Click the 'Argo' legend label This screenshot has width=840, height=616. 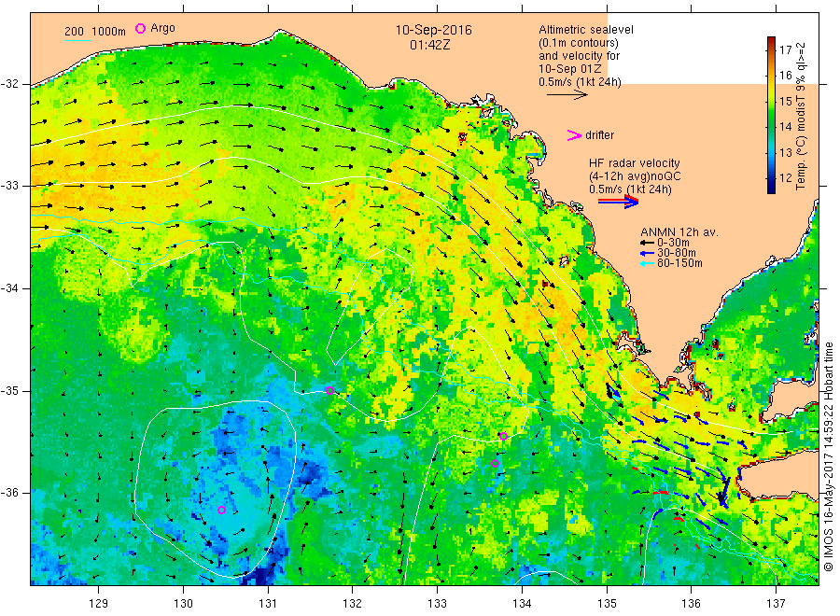[x=162, y=28]
